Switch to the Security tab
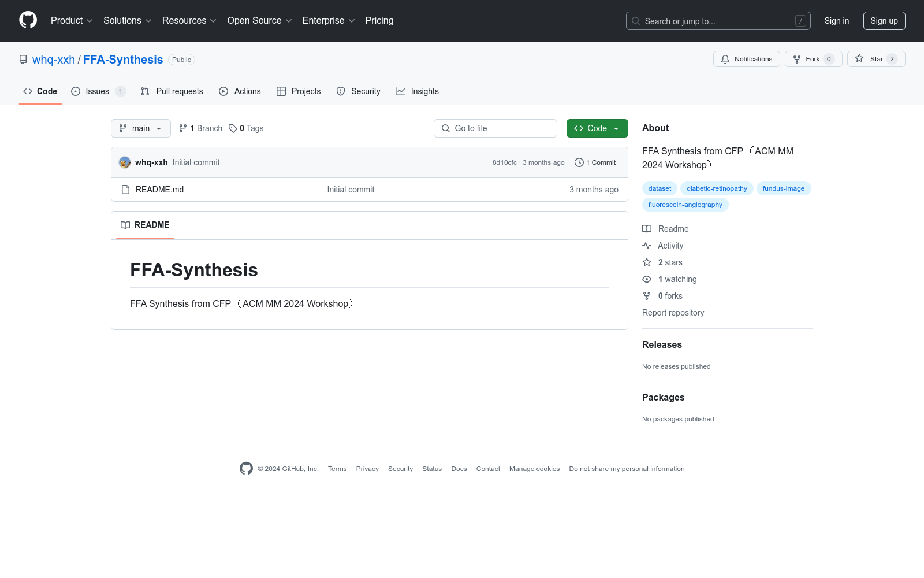This screenshot has width=924, height=578. (x=358, y=91)
